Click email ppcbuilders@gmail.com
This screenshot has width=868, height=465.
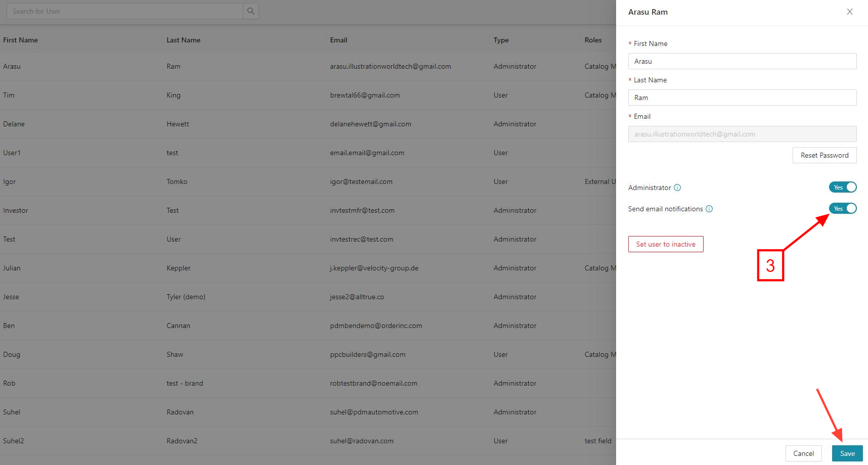[368, 354]
